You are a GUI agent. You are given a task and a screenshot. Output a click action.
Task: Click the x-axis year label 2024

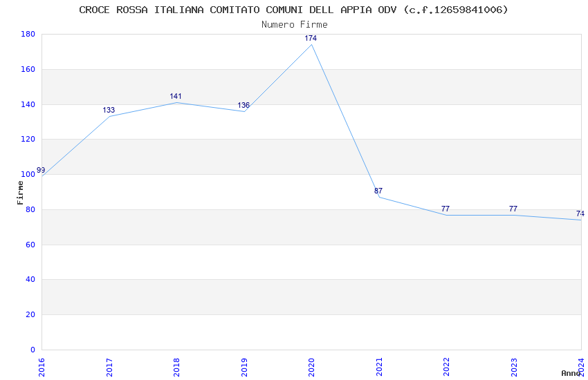click(581, 368)
